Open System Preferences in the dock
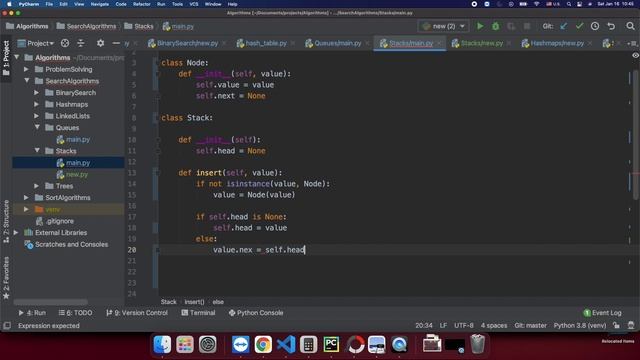The height and width of the screenshot is (360, 640). (207, 344)
